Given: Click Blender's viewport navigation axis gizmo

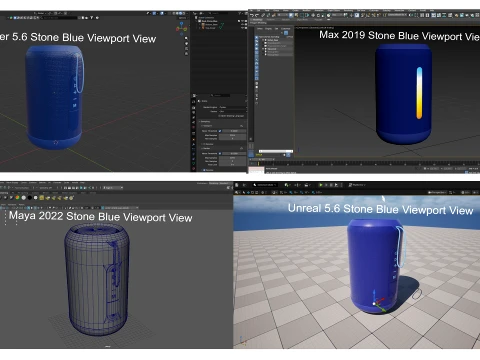Looking at the screenshot, I should tap(181, 29).
